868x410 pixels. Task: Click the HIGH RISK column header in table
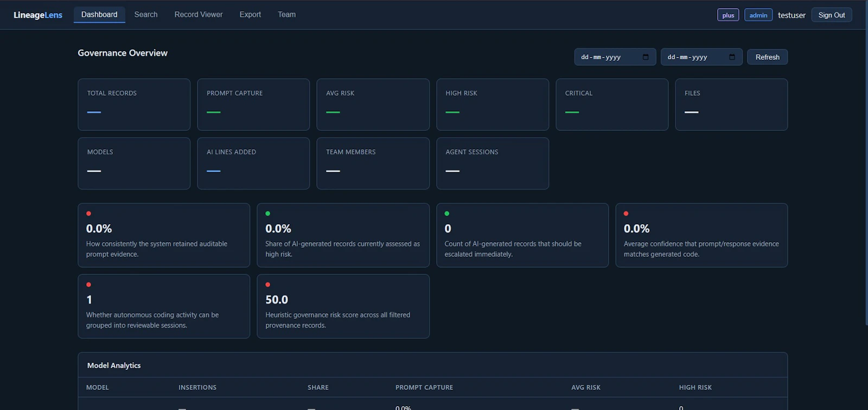(695, 387)
